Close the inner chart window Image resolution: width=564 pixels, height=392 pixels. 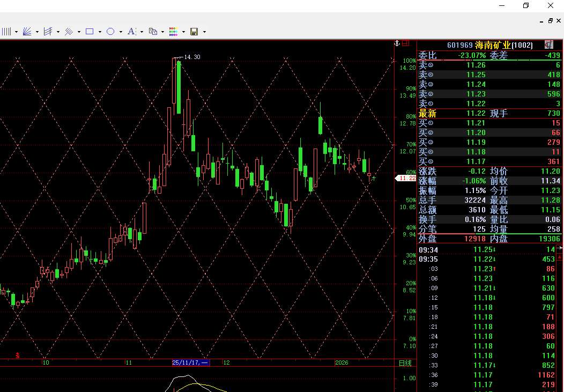tap(559, 21)
